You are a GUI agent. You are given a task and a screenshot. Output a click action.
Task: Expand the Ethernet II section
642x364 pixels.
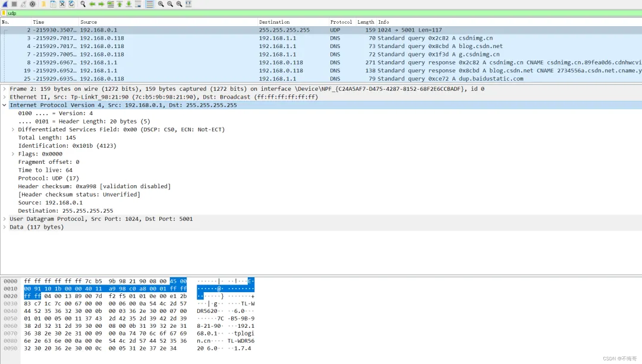tap(5, 97)
